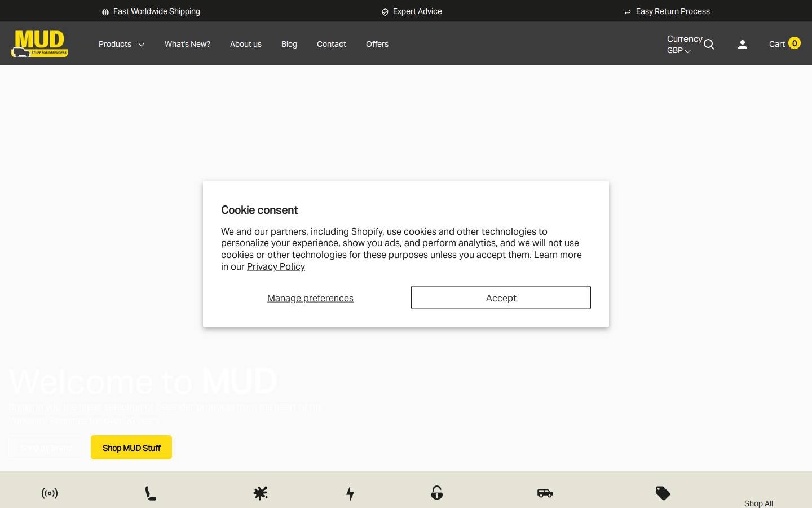Open the Privacy Policy link
The width and height of the screenshot is (812, 508).
(276, 266)
